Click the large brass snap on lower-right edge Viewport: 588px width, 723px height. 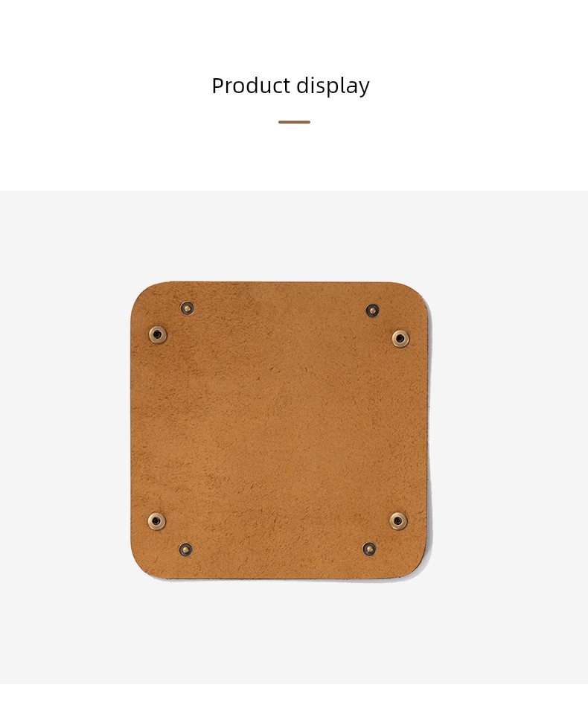point(398,521)
